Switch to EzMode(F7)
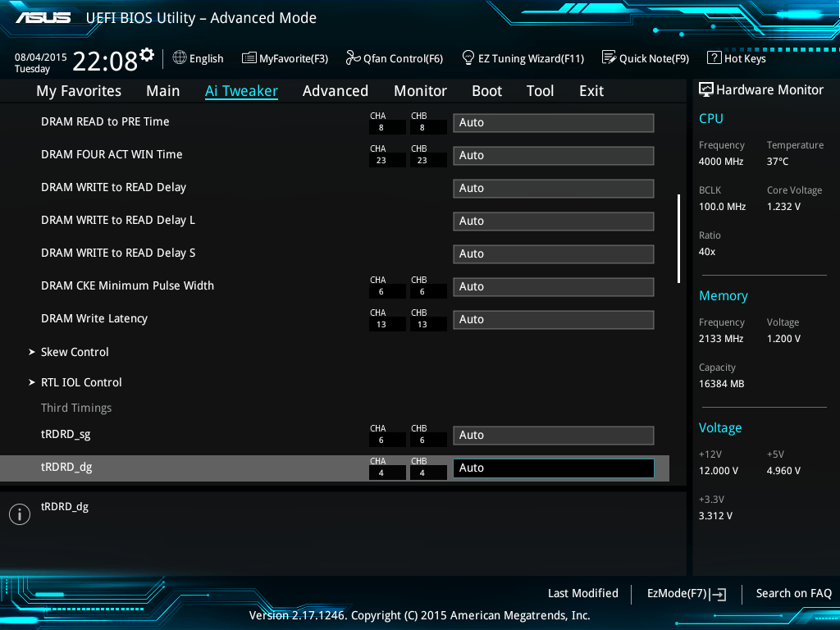Image resolution: width=840 pixels, height=630 pixels. 686,593
